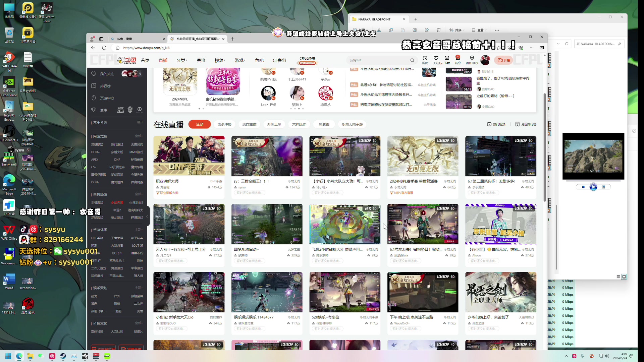The height and width of the screenshot is (362, 644).
Task: Open the 2024NBPL春季赛 stream thumbnail
Action: click(x=423, y=156)
